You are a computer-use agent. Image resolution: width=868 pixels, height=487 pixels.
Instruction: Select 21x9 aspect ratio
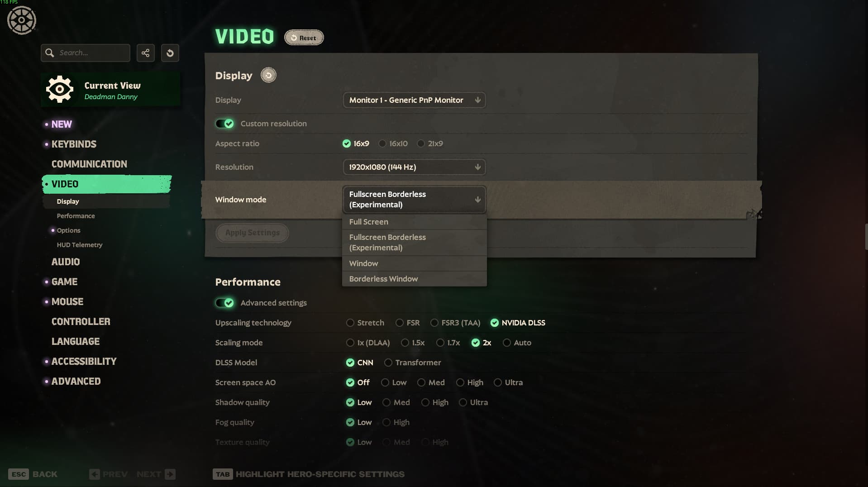430,143
